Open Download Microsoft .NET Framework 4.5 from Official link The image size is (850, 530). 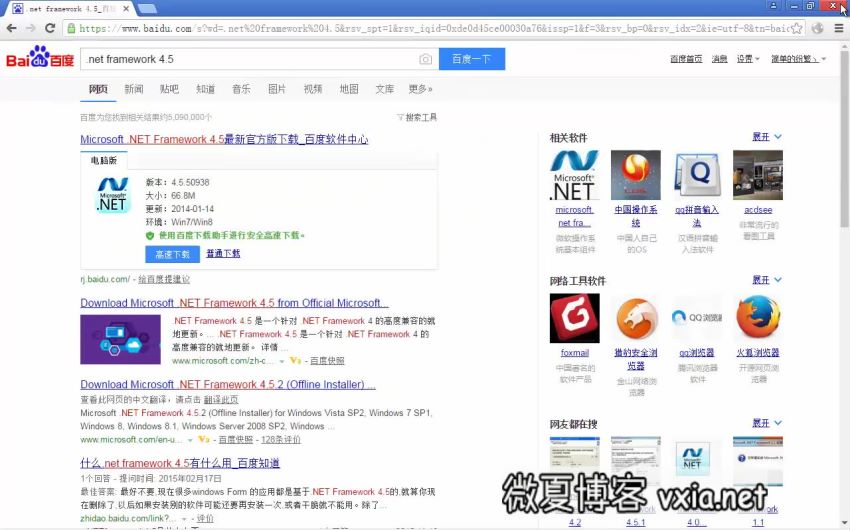point(234,303)
